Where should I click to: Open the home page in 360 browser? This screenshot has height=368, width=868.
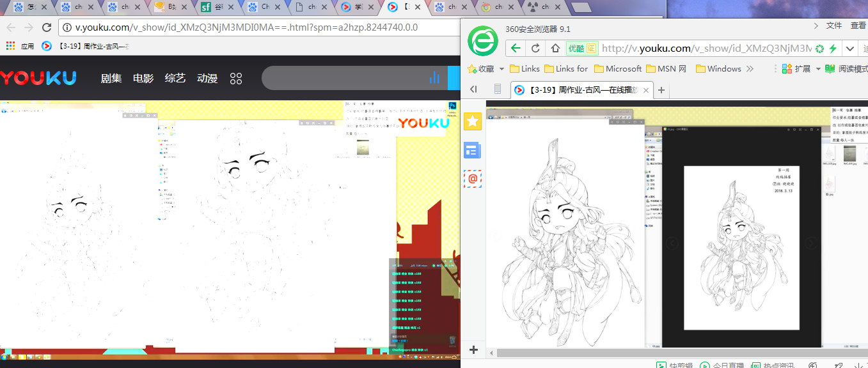click(x=555, y=48)
